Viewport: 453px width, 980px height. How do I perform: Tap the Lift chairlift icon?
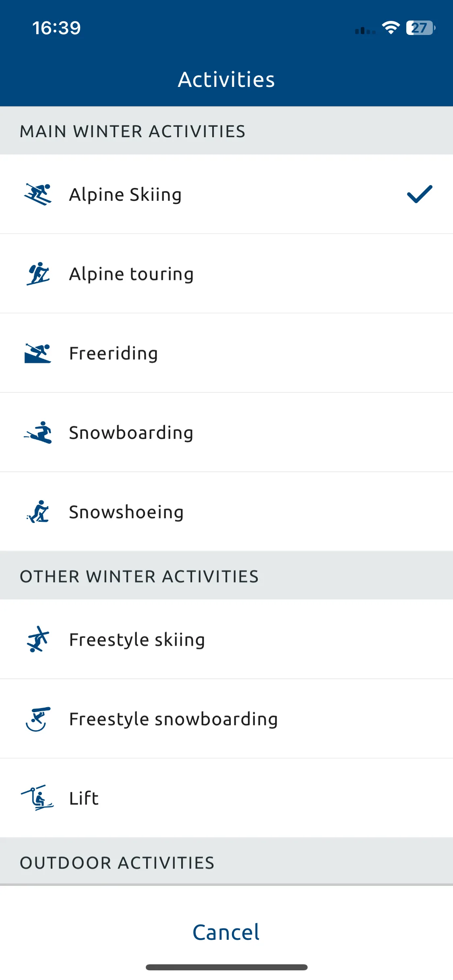pyautogui.click(x=37, y=798)
